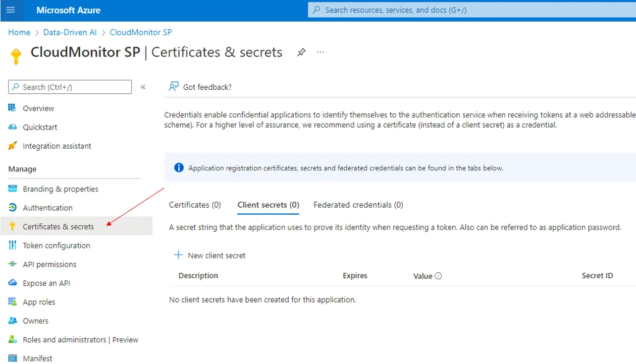The height and width of the screenshot is (364, 636).
Task: Click the Expose an API cloud icon
Action: [x=13, y=283]
